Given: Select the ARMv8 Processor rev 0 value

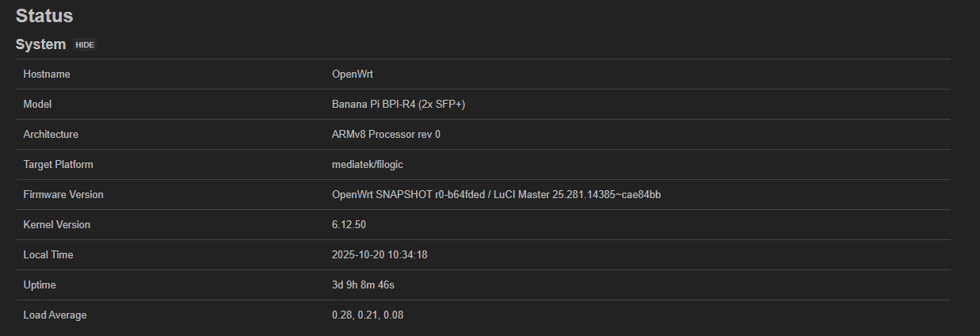Looking at the screenshot, I should pyautogui.click(x=386, y=135).
